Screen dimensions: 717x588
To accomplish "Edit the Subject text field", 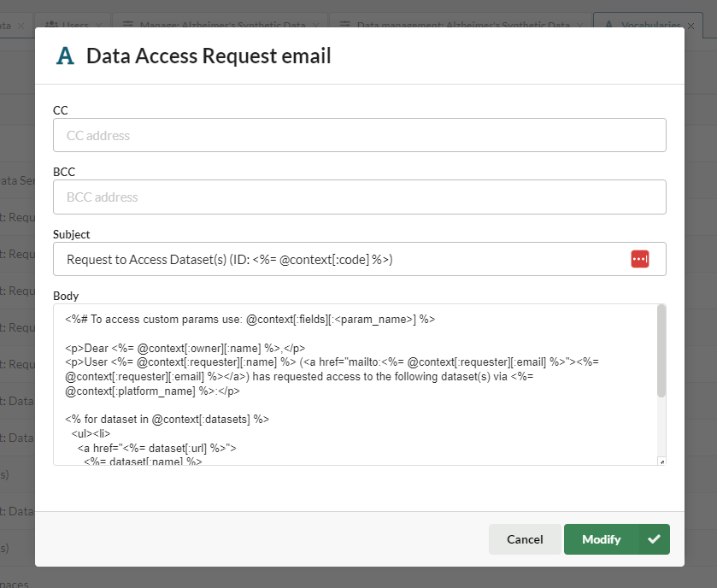I will [x=342, y=259].
